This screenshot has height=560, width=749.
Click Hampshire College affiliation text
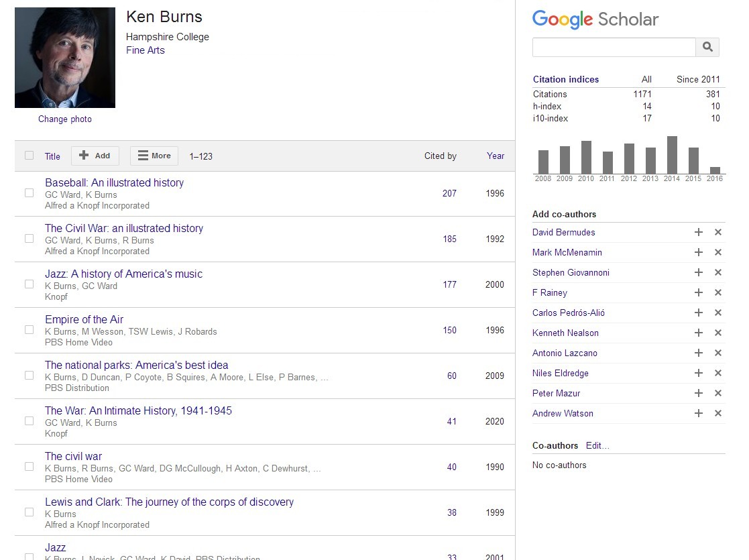(167, 37)
